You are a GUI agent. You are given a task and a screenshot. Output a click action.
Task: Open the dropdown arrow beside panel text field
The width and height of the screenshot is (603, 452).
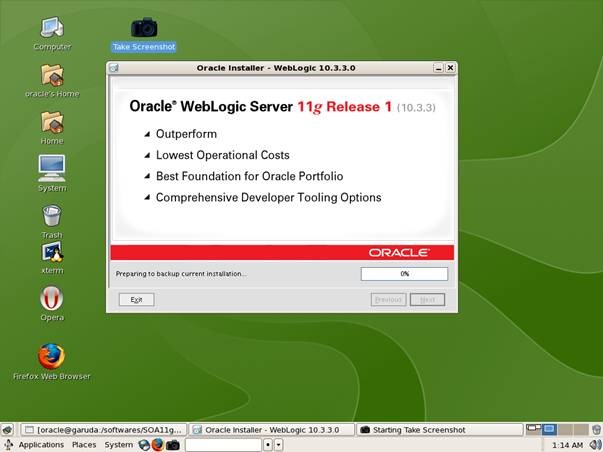pyautogui.click(x=278, y=445)
